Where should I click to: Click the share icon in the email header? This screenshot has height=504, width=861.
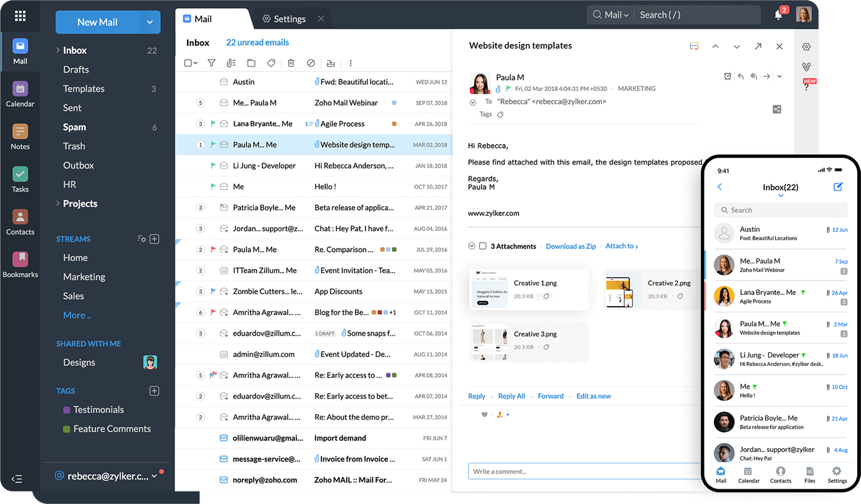coord(777,109)
